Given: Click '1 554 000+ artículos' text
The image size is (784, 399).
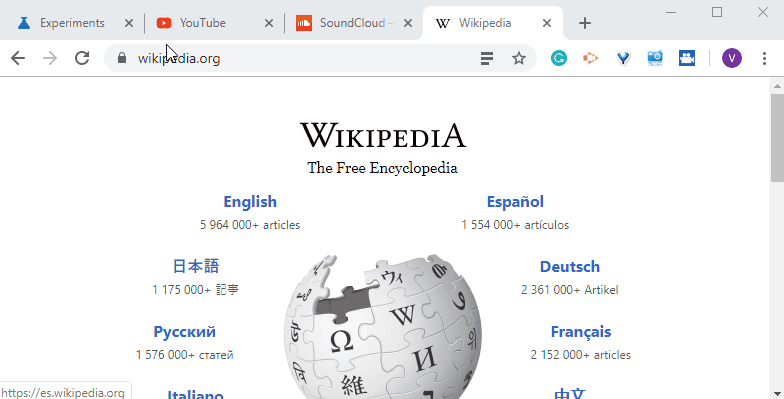Looking at the screenshot, I should (515, 225).
